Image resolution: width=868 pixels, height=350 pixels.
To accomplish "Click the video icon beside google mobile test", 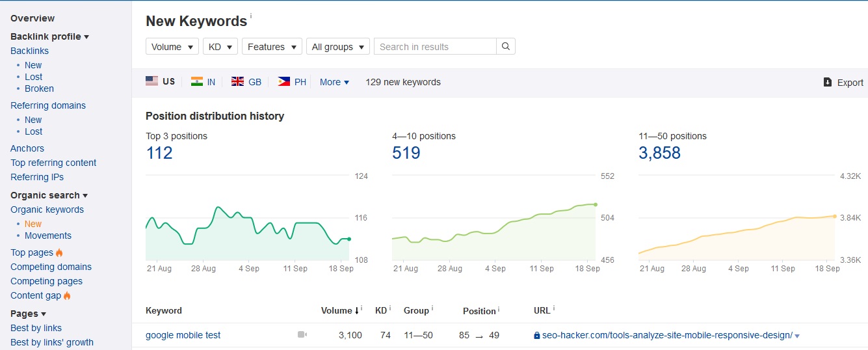I will click(302, 335).
